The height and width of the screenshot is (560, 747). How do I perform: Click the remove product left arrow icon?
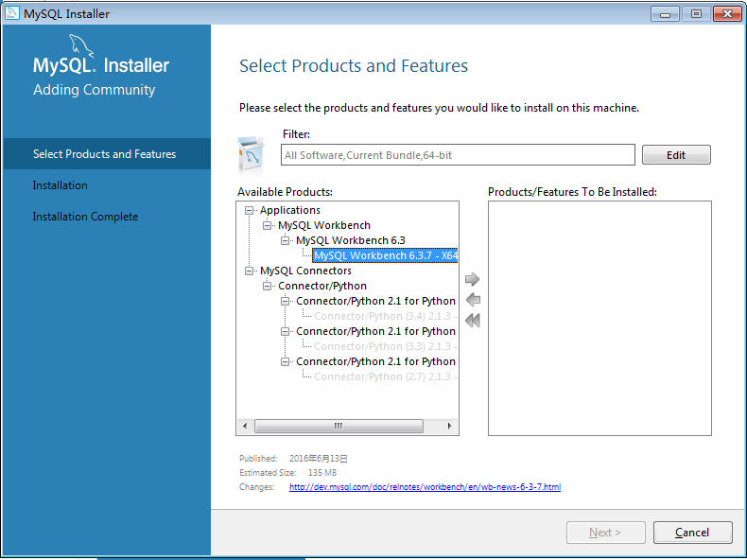tap(473, 300)
